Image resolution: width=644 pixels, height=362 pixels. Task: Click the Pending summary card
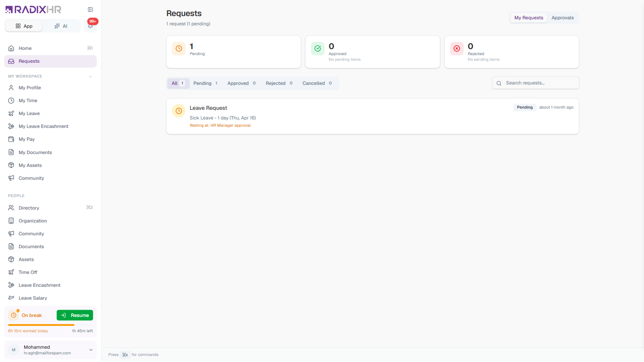point(233,52)
